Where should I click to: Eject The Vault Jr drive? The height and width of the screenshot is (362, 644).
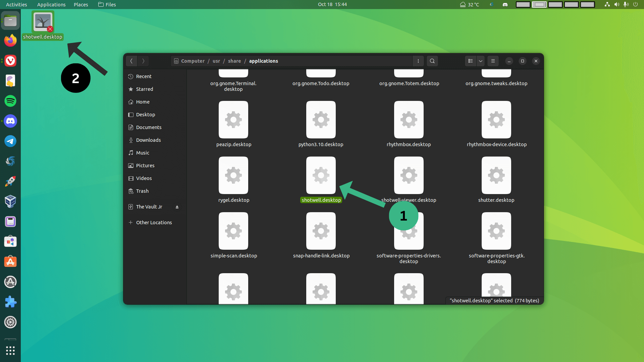pyautogui.click(x=177, y=206)
